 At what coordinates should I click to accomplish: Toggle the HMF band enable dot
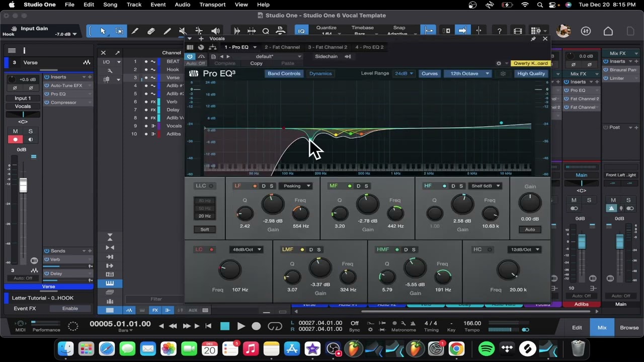tap(397, 250)
